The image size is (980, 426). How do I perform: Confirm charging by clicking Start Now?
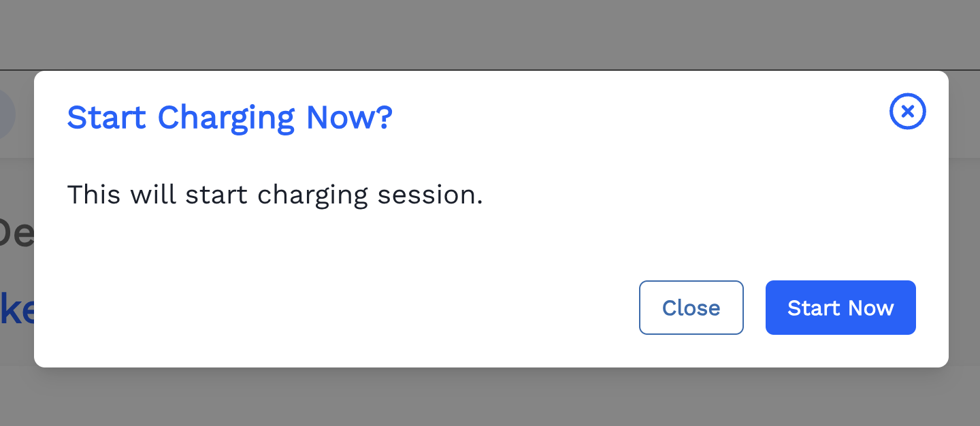point(840,308)
